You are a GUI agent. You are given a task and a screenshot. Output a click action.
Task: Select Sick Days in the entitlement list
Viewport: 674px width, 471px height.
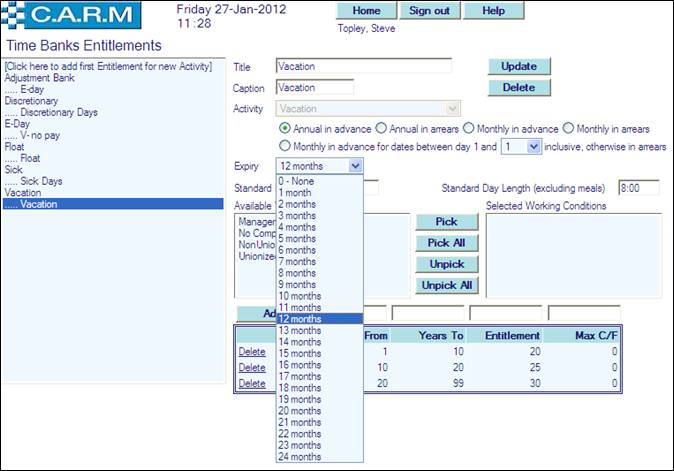[41, 181]
